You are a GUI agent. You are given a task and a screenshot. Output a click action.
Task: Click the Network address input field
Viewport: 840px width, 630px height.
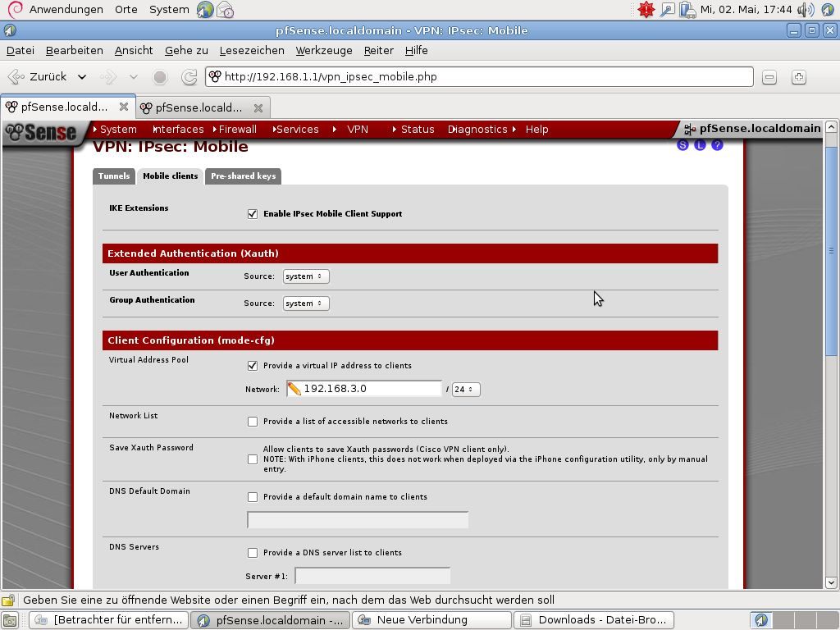(x=363, y=389)
